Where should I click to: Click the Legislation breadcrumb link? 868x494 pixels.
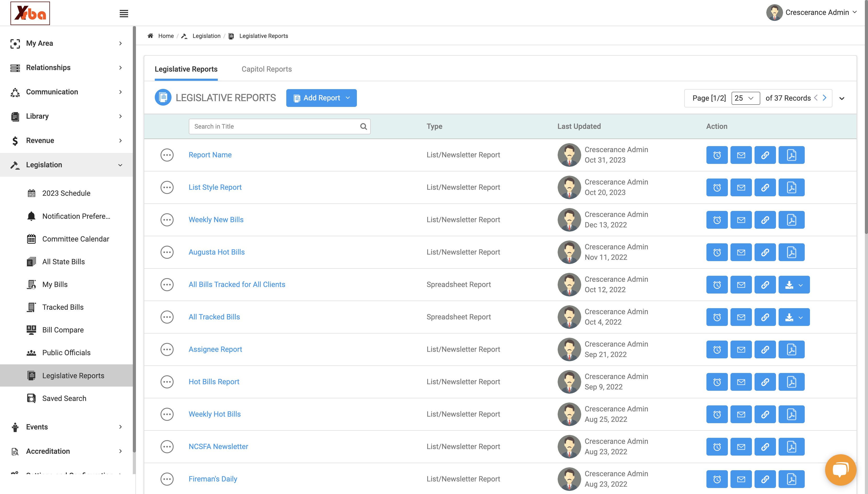[206, 36]
